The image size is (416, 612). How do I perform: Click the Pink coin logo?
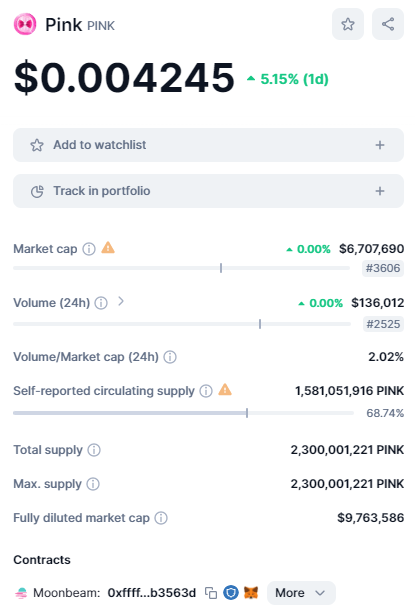tap(25, 24)
